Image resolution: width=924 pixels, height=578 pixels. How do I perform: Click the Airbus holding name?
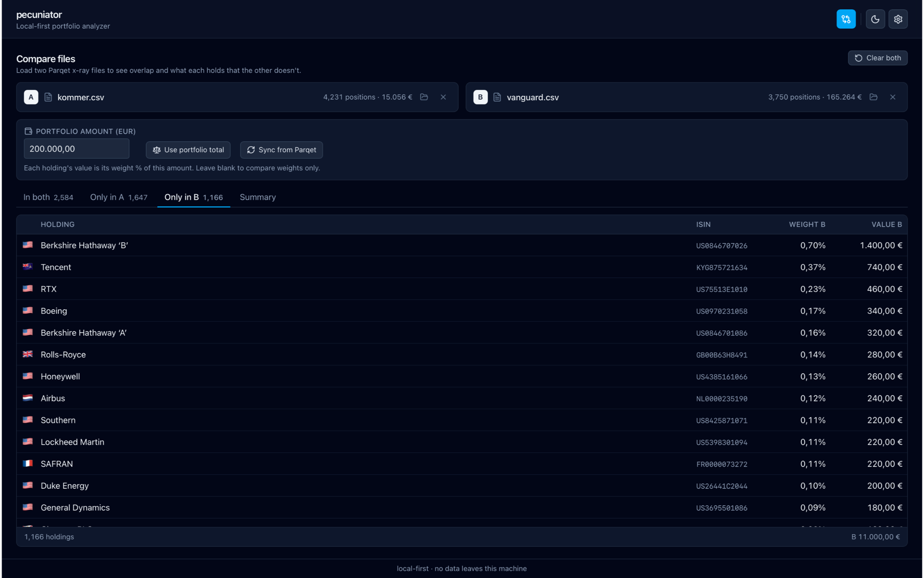pos(53,398)
